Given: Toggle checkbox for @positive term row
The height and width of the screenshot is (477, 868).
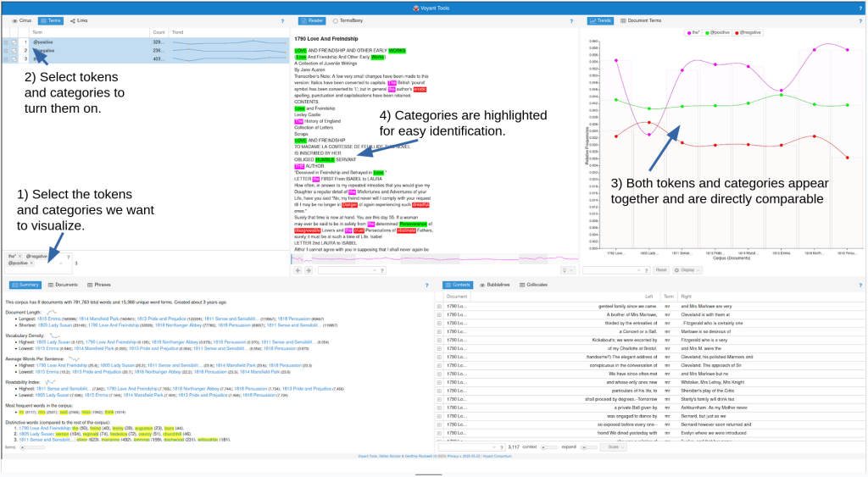Looking at the screenshot, I should coord(14,42).
